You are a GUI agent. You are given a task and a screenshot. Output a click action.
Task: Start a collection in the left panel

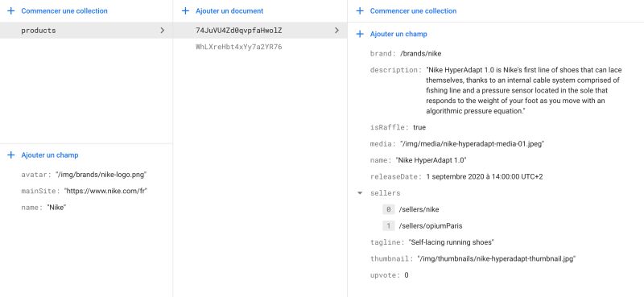click(64, 10)
